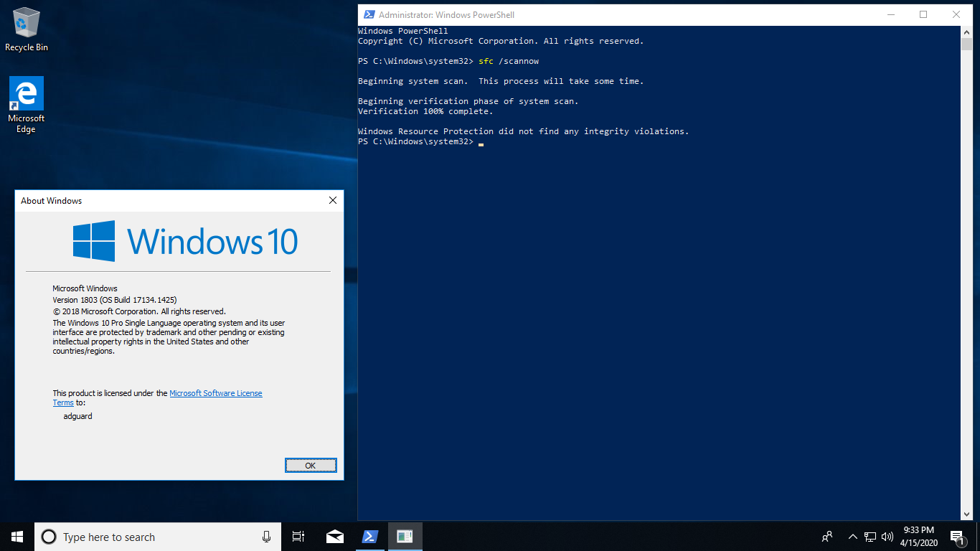980x551 pixels.
Task: Click 'Verification 100% complete.' line in PowerShell
Action: point(425,111)
